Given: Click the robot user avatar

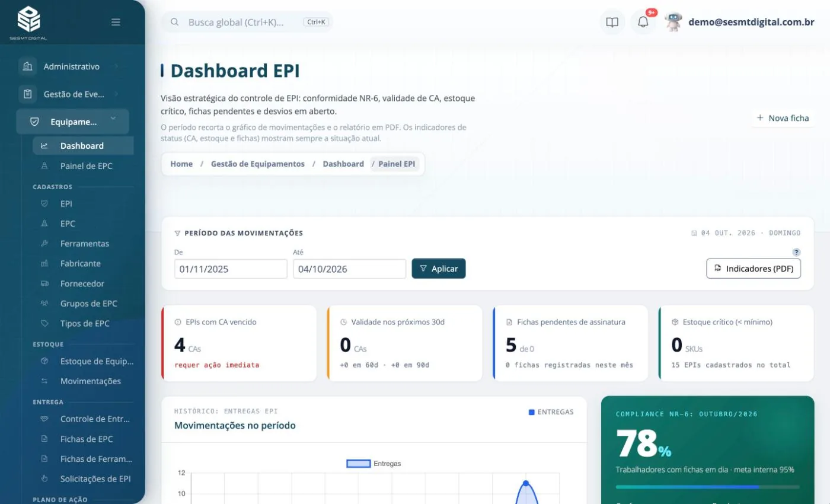Looking at the screenshot, I should 673,22.
